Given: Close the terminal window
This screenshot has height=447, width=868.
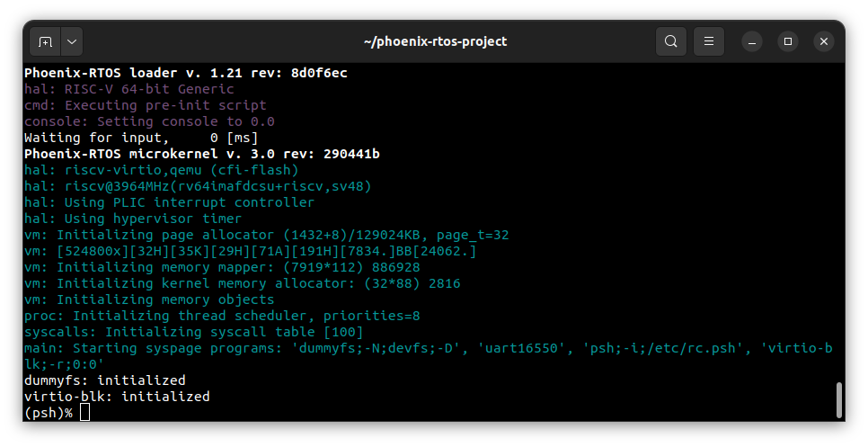Looking at the screenshot, I should [x=824, y=41].
